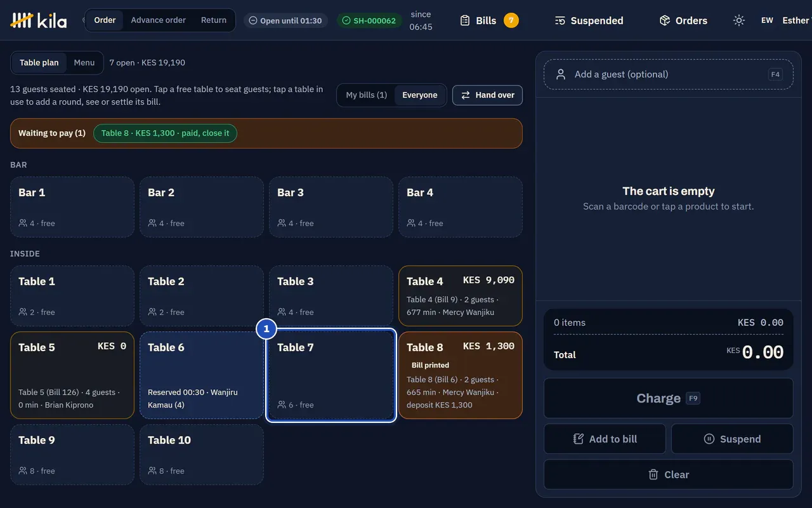This screenshot has width=812, height=508.
Task: Click the Charge button
Action: pyautogui.click(x=669, y=398)
